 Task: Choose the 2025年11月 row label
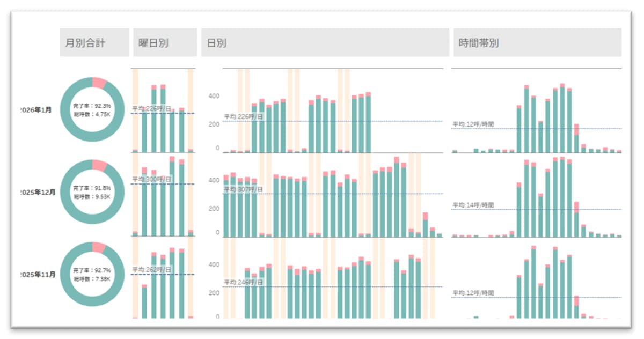coord(38,275)
